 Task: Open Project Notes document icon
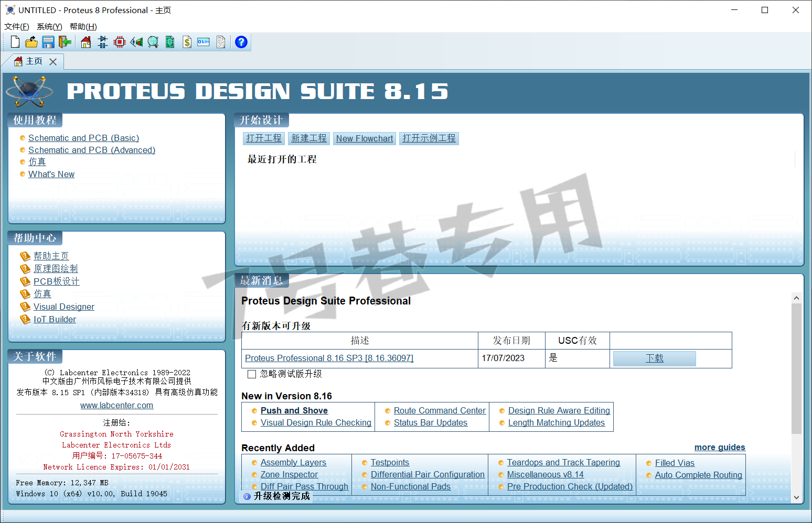point(221,42)
